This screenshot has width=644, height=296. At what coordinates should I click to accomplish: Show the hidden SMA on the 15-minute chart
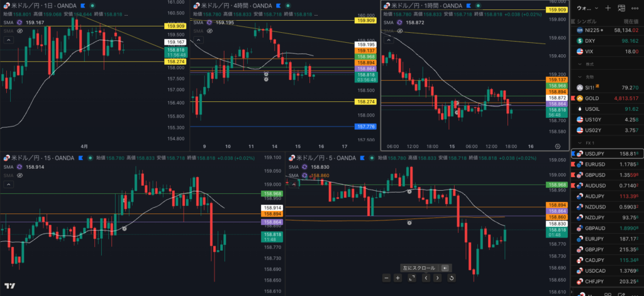(x=19, y=176)
